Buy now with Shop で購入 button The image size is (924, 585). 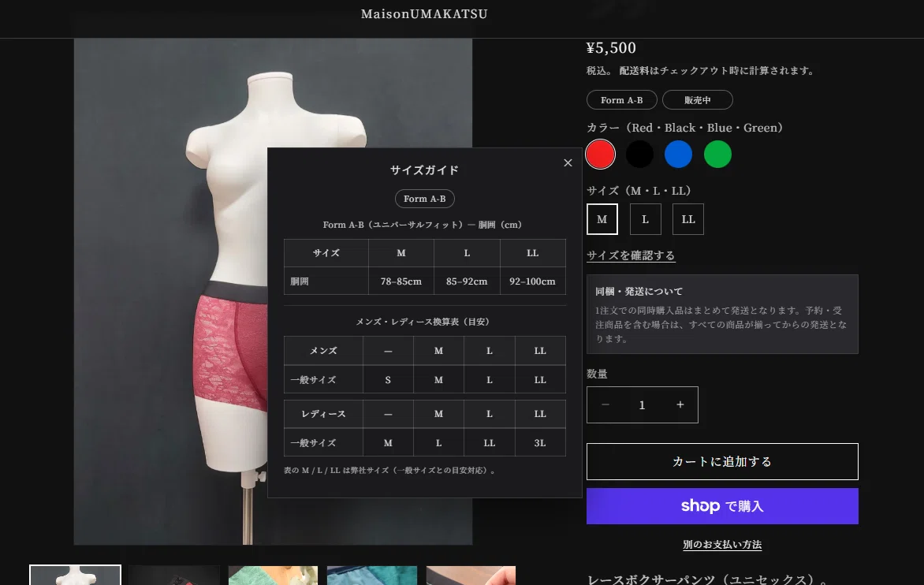(722, 506)
